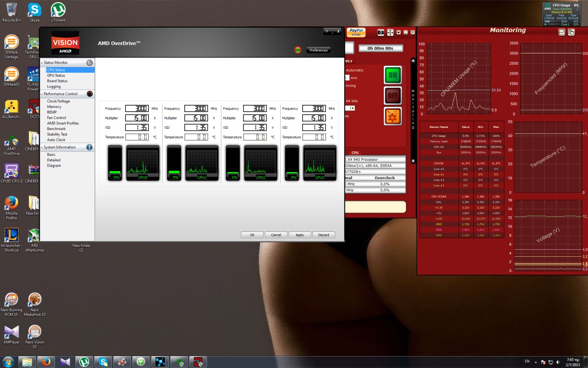588x368 pixels.
Task: Click the CPU0 usage level bar
Action: tap(115, 163)
